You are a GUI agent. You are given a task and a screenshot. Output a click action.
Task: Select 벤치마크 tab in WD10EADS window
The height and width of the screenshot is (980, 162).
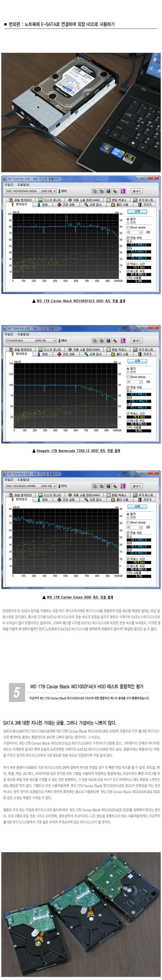pyautogui.click(x=19, y=500)
